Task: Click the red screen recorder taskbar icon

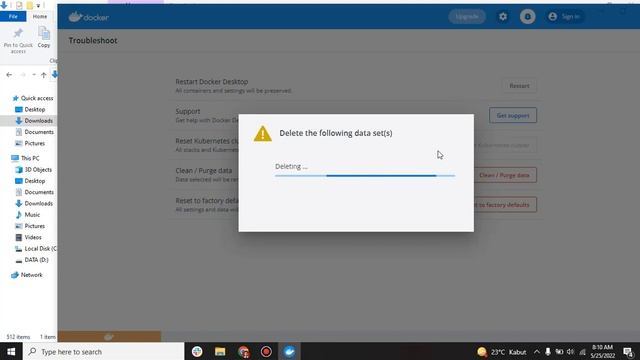Action: pos(266,351)
